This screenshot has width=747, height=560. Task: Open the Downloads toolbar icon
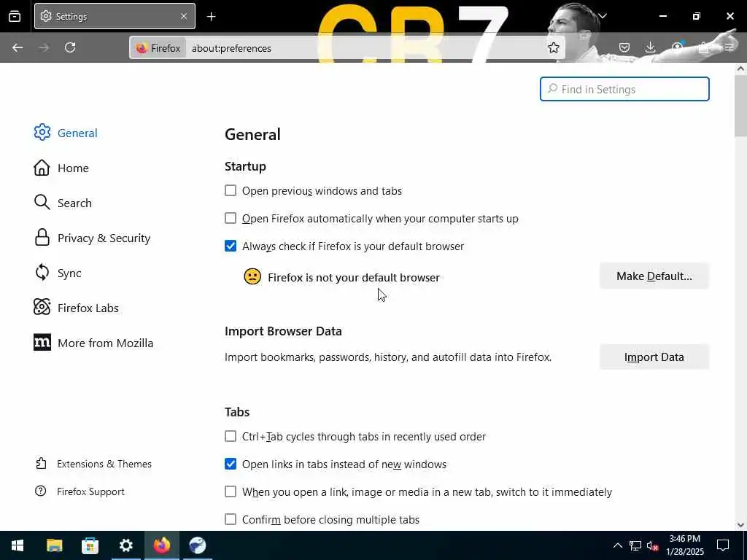650,47
